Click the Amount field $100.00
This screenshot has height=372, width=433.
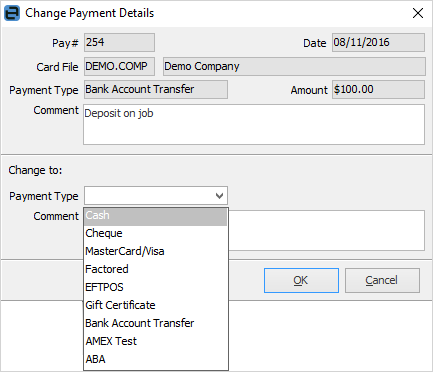pyautogui.click(x=378, y=89)
